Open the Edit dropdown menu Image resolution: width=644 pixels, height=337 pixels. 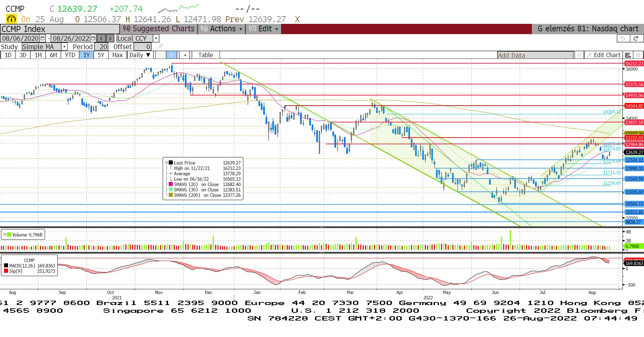(263, 29)
